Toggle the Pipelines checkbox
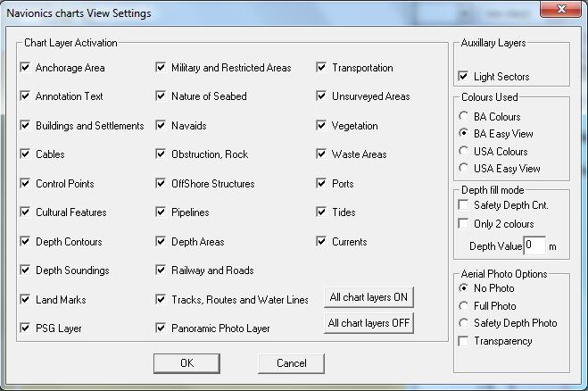Screen dimensions: 588x391 click(161, 212)
